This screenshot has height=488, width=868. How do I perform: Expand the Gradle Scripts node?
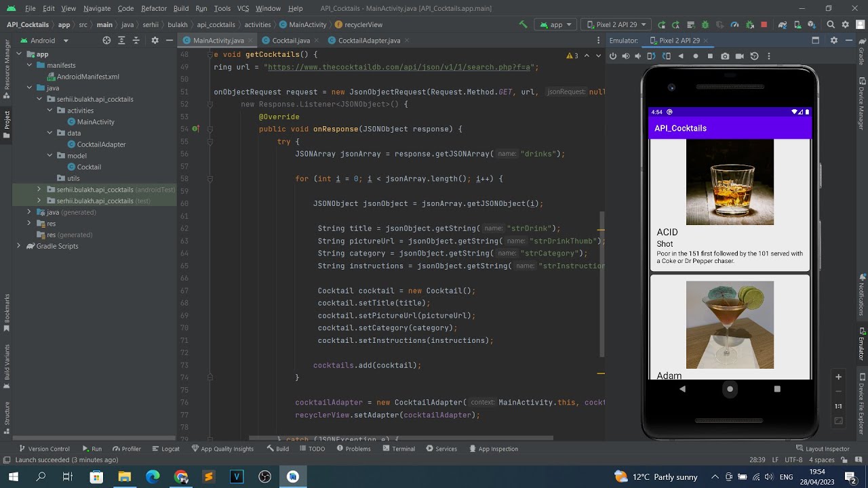tap(18, 246)
